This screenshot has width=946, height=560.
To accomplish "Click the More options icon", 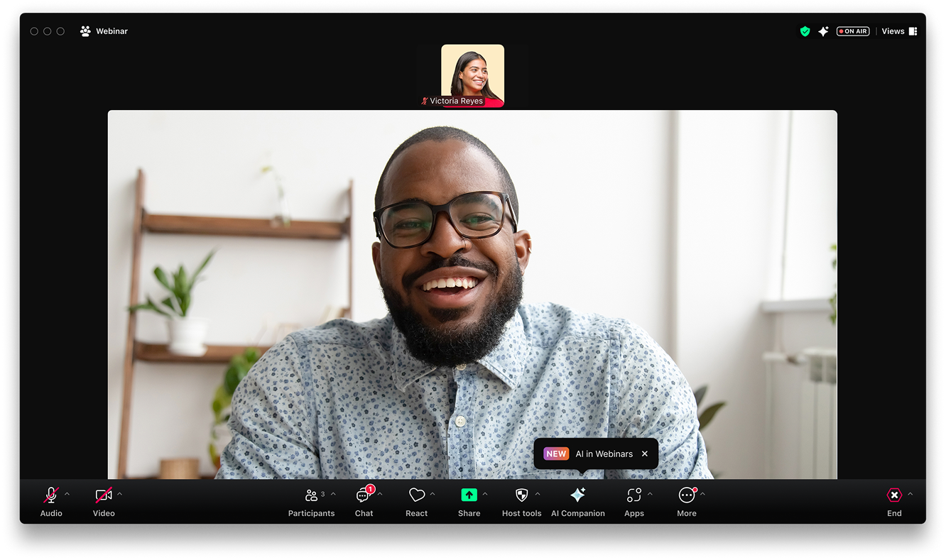I will (686, 495).
